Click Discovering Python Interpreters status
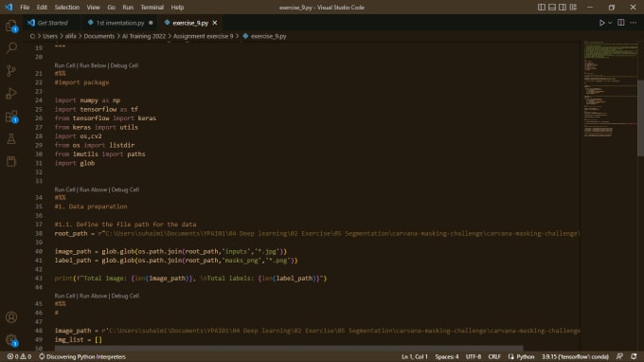Image resolution: width=644 pixels, height=362 pixels. [x=82, y=356]
